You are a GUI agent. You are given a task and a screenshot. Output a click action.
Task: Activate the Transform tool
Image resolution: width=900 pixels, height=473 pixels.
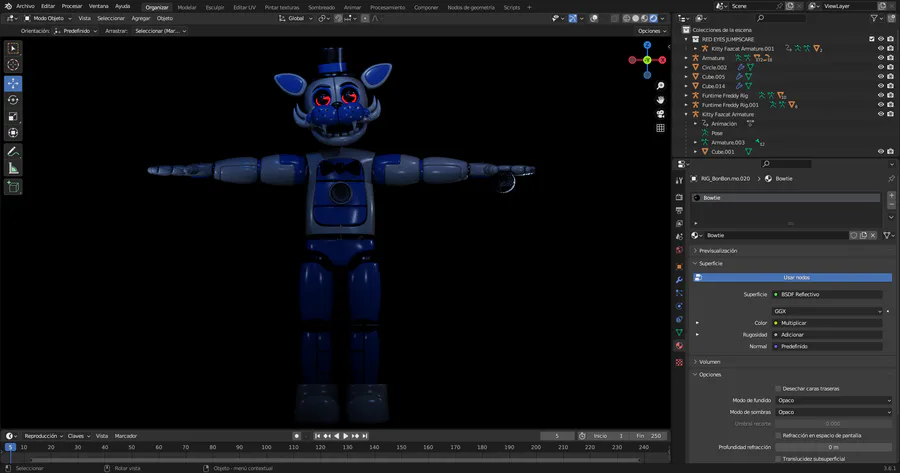(13, 133)
